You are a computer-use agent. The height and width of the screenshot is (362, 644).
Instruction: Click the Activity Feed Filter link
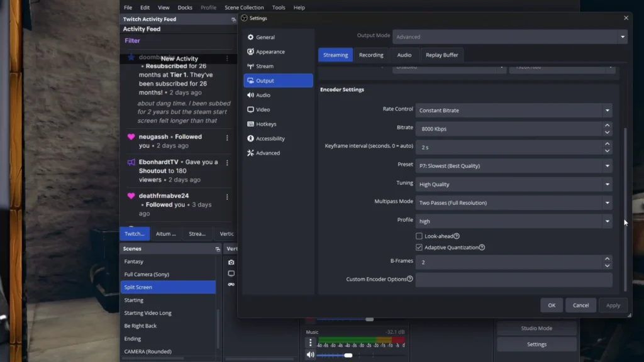pyautogui.click(x=132, y=41)
